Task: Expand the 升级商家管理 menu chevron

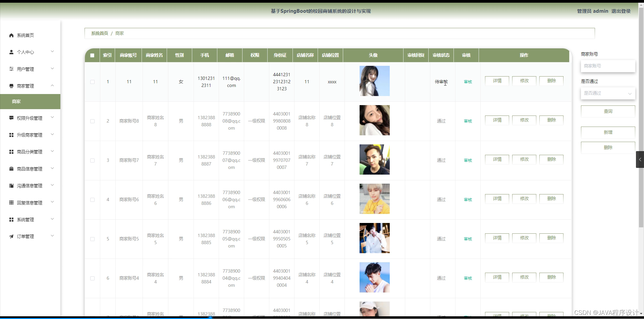Action: pos(52,134)
